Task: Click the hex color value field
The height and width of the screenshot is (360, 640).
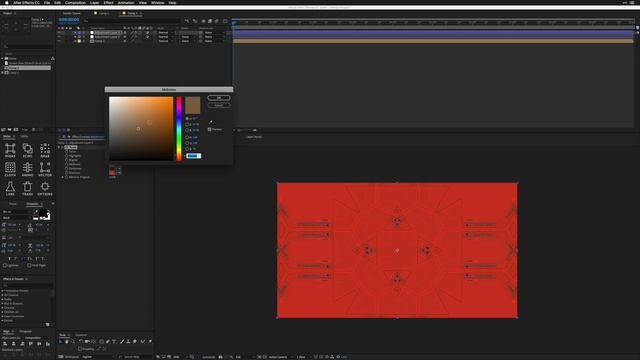Action: click(193, 156)
